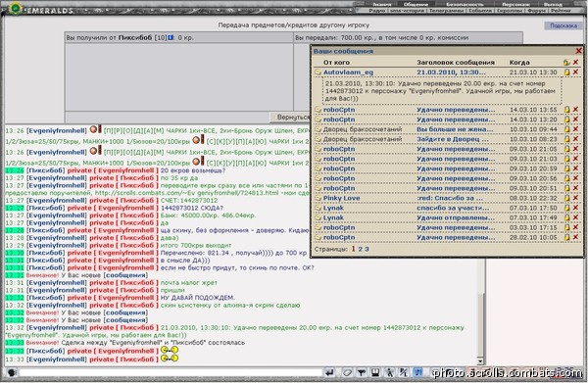Open the Форум submenu item
The width and height of the screenshot is (588, 383).
[536, 11]
